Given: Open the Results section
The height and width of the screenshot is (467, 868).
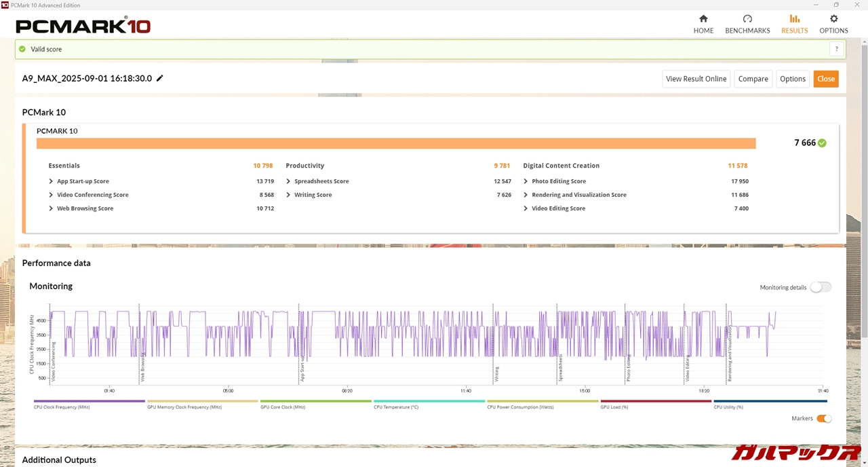Looking at the screenshot, I should (x=794, y=24).
